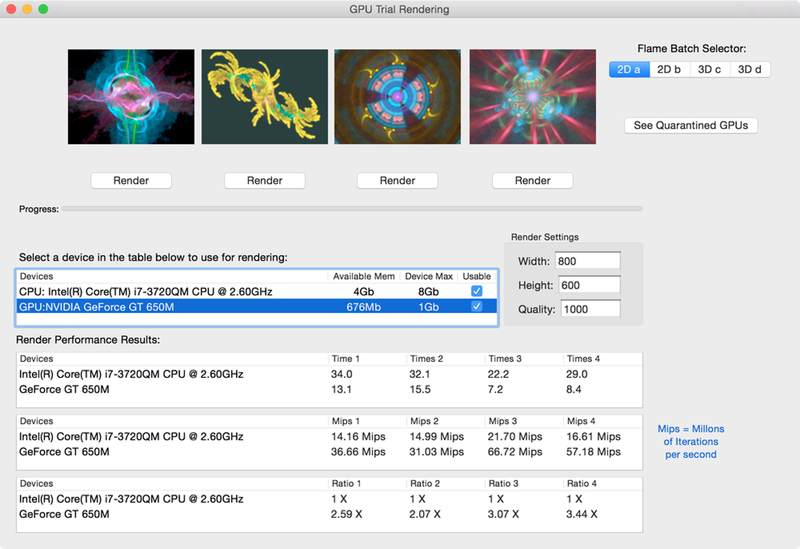Screen dimensions: 800x549
Task: Click the Ratio 4 column header
Action: [x=582, y=483]
